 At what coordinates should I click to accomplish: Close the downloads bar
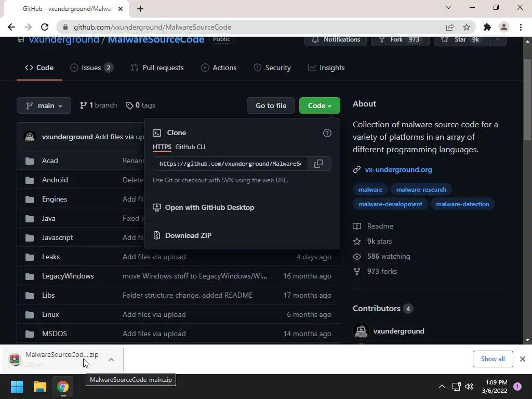coord(523,359)
